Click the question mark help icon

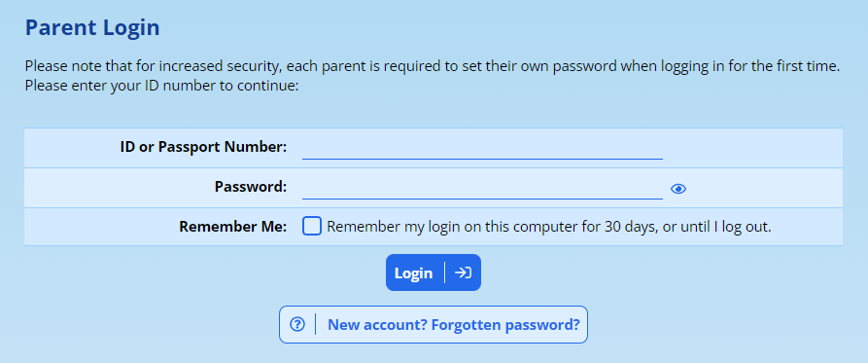[x=297, y=324]
